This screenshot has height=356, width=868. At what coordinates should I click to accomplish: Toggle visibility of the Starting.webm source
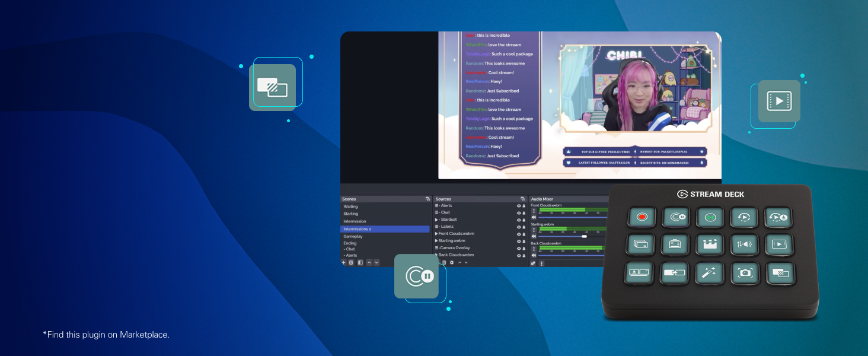(x=519, y=240)
